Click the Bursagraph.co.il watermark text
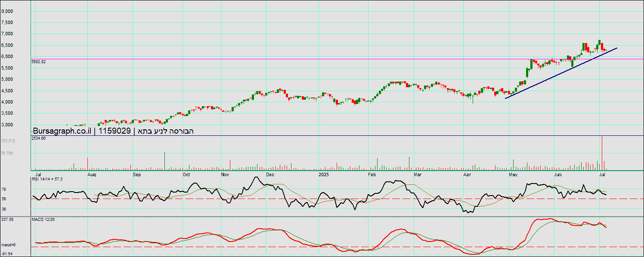This screenshot has width=644, height=257. pyautogui.click(x=62, y=131)
